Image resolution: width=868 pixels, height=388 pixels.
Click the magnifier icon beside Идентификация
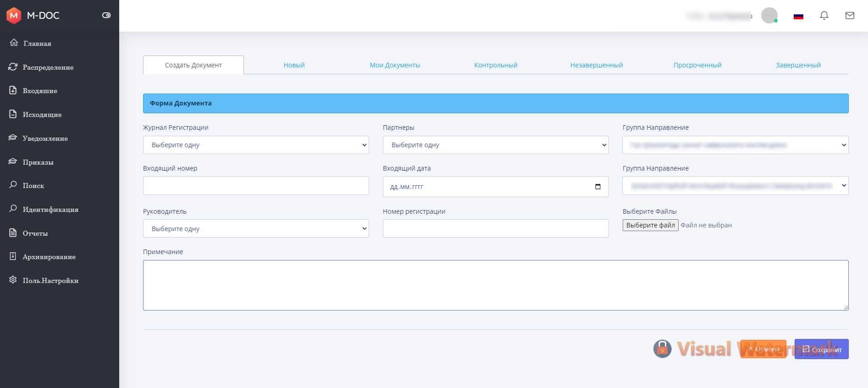tap(13, 209)
